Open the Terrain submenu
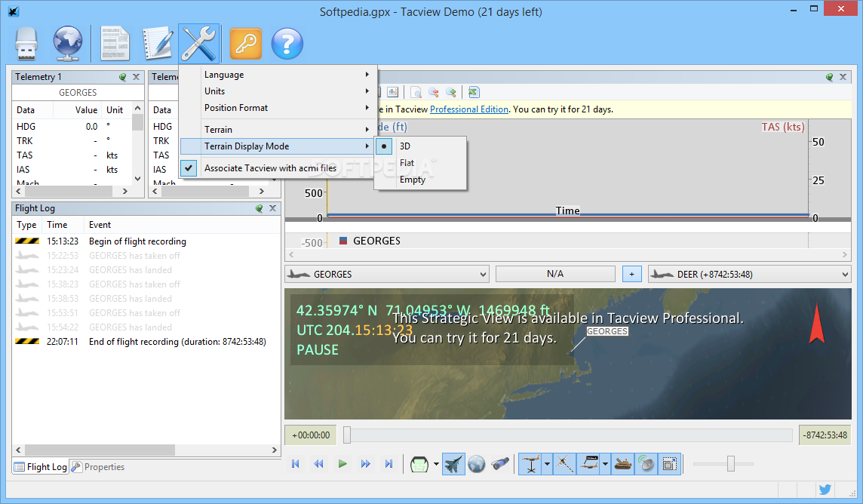 click(278, 130)
